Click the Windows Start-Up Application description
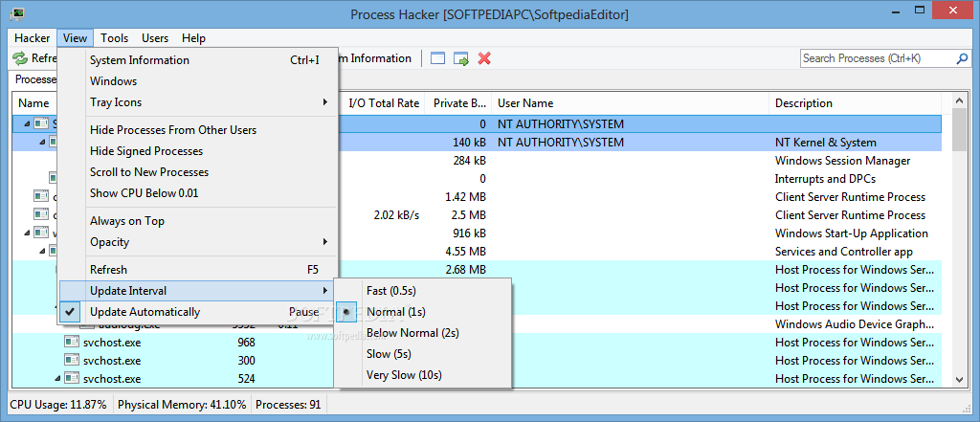Screen dimensions: 980x422 (851, 233)
